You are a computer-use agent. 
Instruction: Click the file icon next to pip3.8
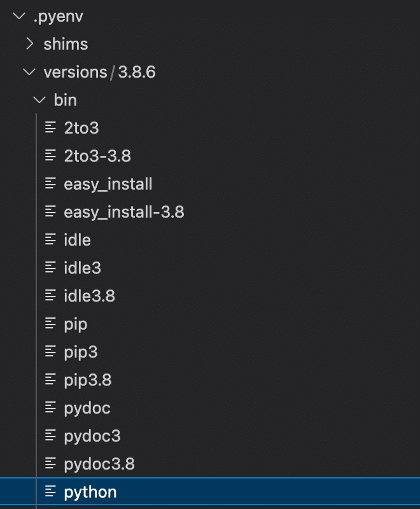(51, 379)
